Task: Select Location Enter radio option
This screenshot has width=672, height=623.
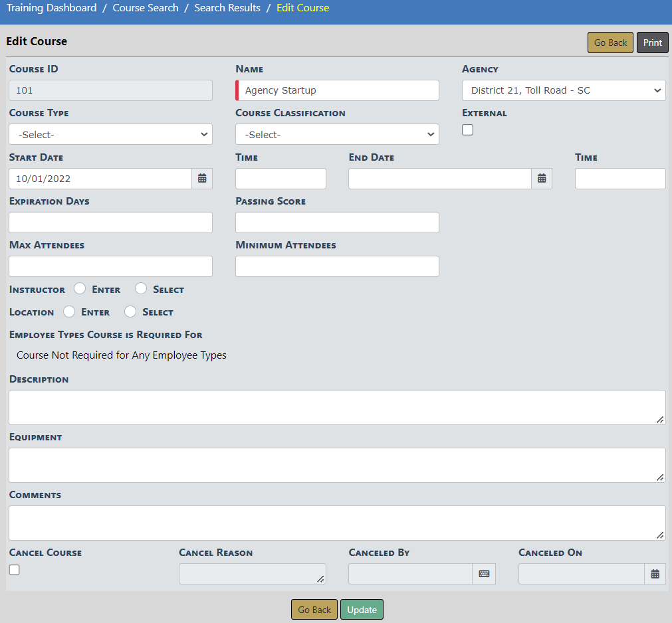Action: [69, 311]
